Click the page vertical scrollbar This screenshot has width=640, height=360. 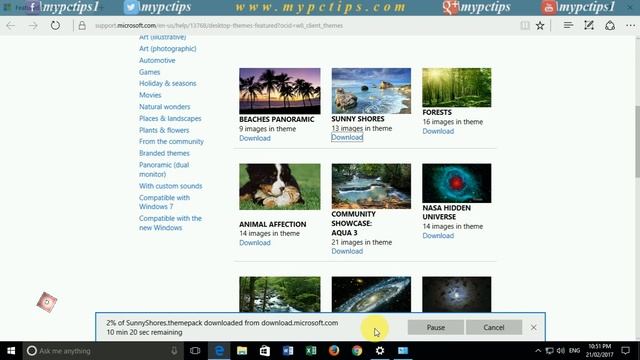coord(637,142)
